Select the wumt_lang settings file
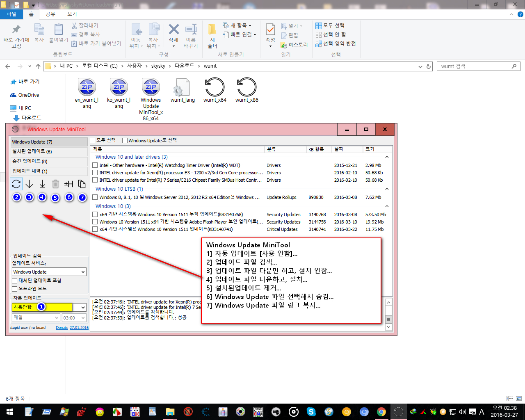 183,91
